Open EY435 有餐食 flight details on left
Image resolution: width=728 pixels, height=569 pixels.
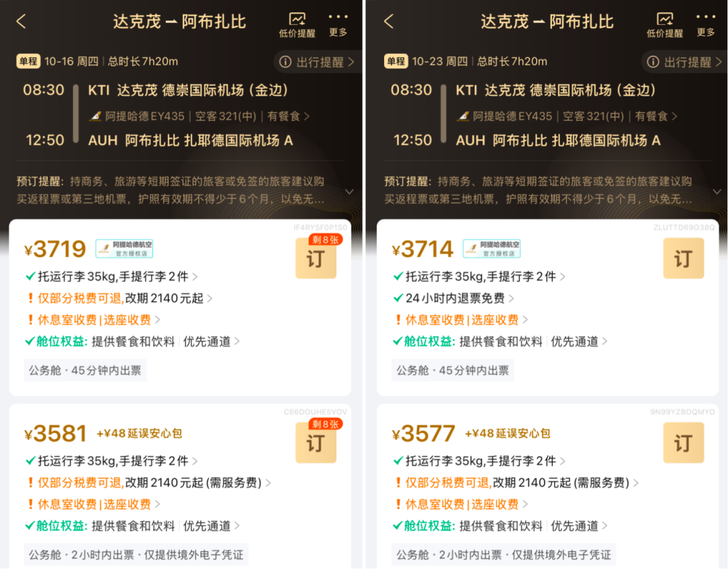pyautogui.click(x=200, y=116)
